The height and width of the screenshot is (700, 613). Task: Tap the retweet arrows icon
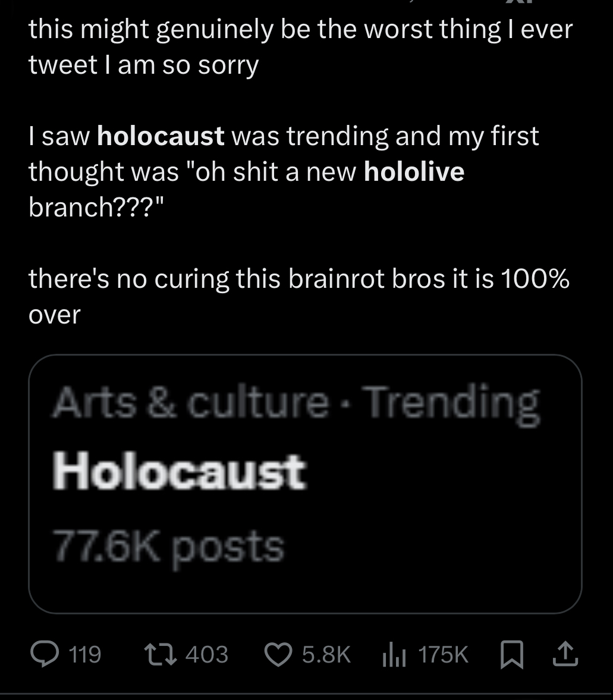(x=163, y=655)
